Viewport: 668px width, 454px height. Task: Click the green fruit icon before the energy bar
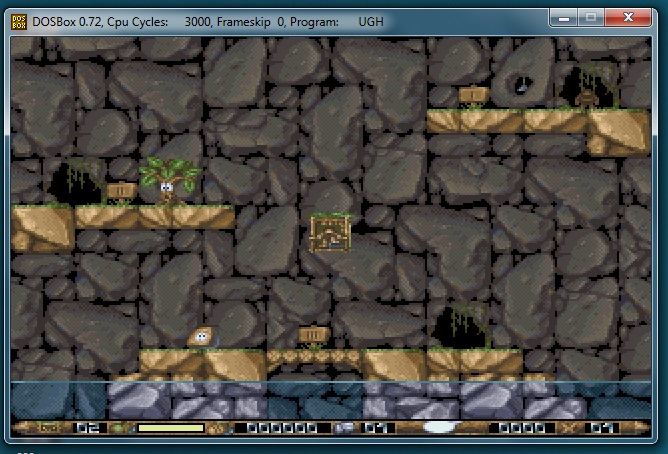click(x=118, y=428)
